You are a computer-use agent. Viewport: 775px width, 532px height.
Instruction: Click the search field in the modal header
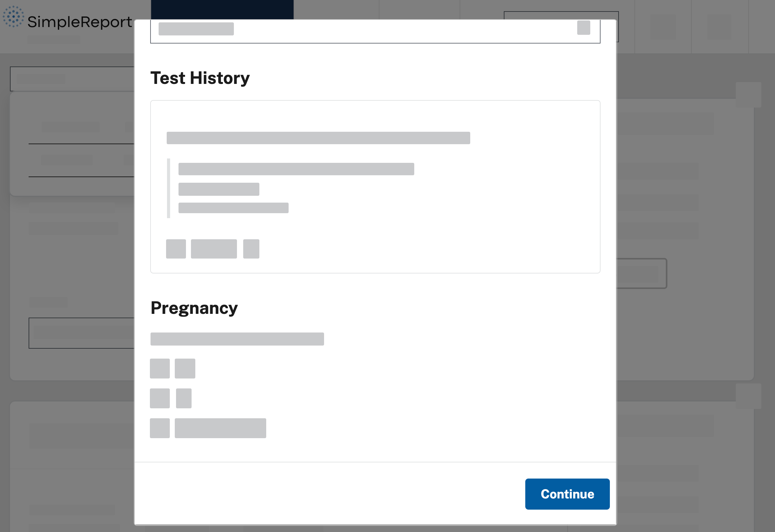(x=196, y=29)
